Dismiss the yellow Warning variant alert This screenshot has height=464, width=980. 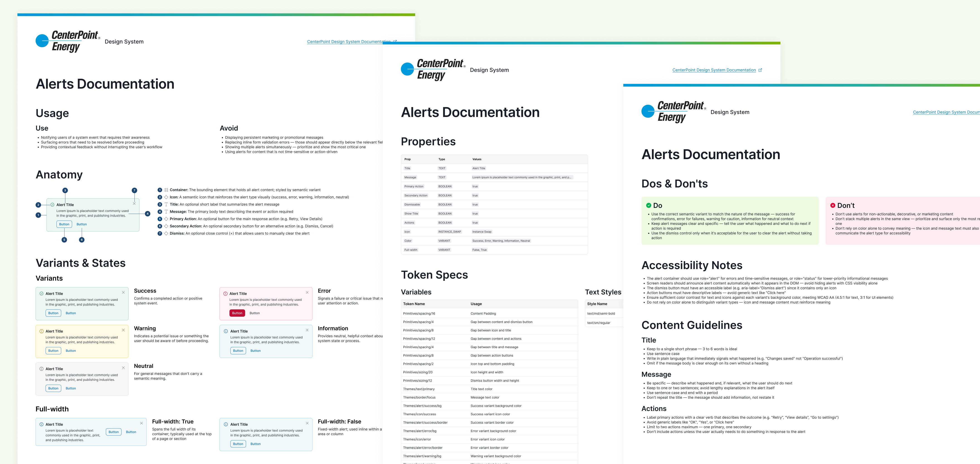tap(123, 330)
